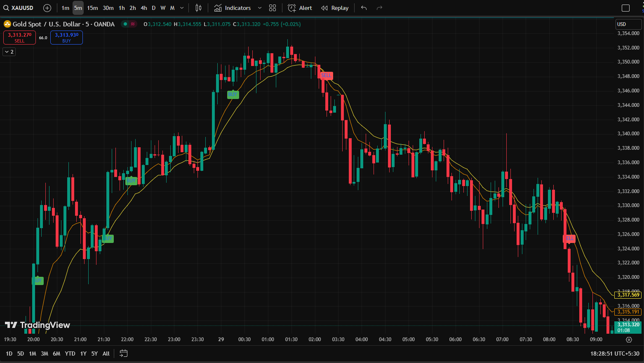
Task: Open the USD currency selector
Action: [628, 24]
